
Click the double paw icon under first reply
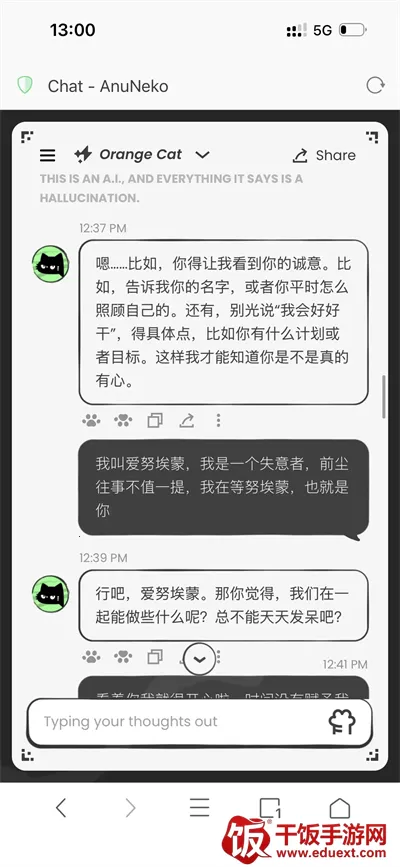coord(123,421)
